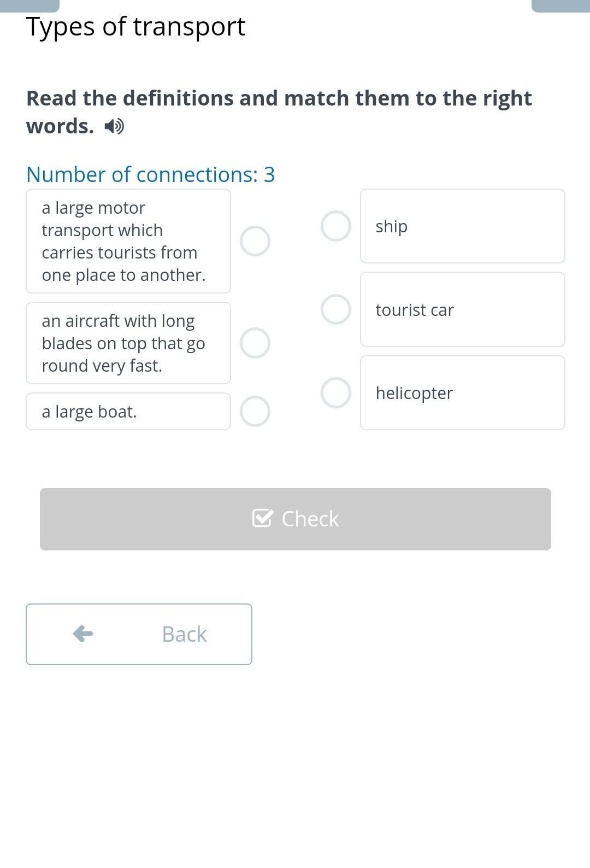The width and height of the screenshot is (590, 868).
Task: Select the connector circle beside 'ship'
Action: pos(336,226)
